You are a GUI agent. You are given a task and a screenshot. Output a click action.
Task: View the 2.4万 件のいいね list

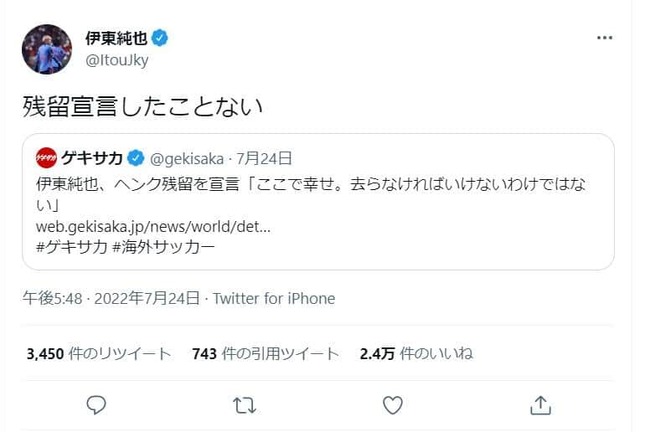point(416,353)
